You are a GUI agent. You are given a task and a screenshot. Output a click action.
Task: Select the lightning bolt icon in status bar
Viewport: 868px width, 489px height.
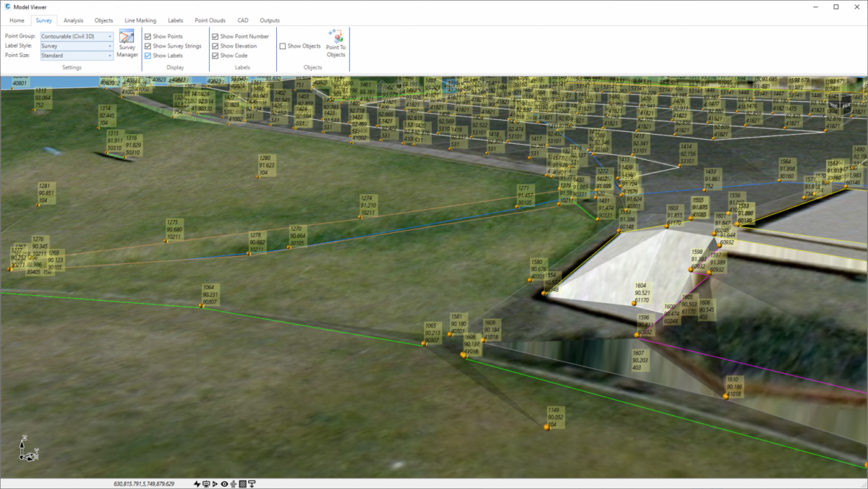197,484
